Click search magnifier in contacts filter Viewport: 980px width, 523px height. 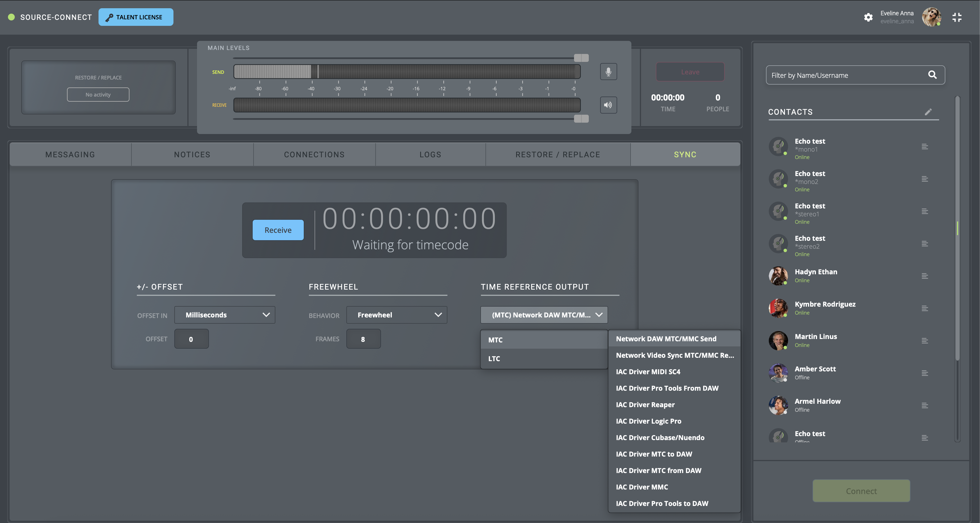pyautogui.click(x=932, y=75)
